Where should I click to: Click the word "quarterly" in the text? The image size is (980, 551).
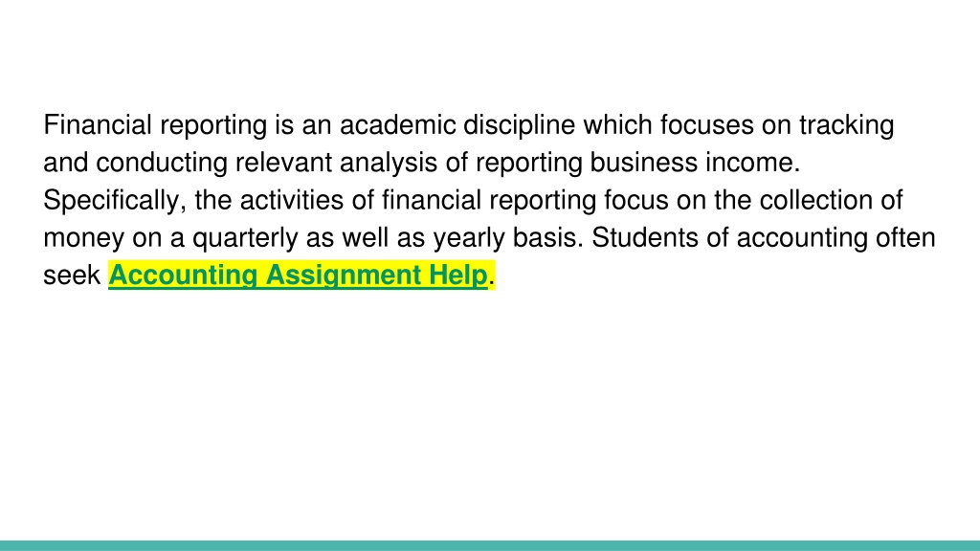coord(245,238)
